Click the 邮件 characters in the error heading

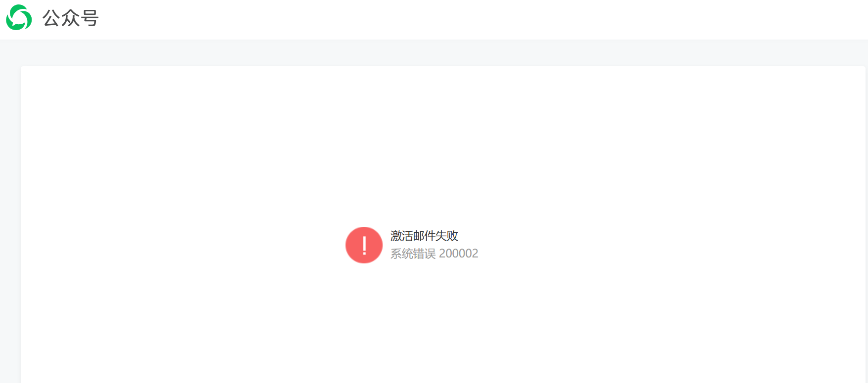424,236
